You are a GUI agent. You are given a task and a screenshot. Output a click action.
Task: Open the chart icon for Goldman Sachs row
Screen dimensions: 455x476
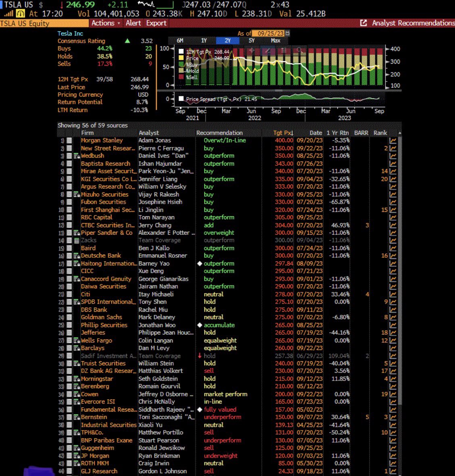pyautogui.click(x=393, y=317)
